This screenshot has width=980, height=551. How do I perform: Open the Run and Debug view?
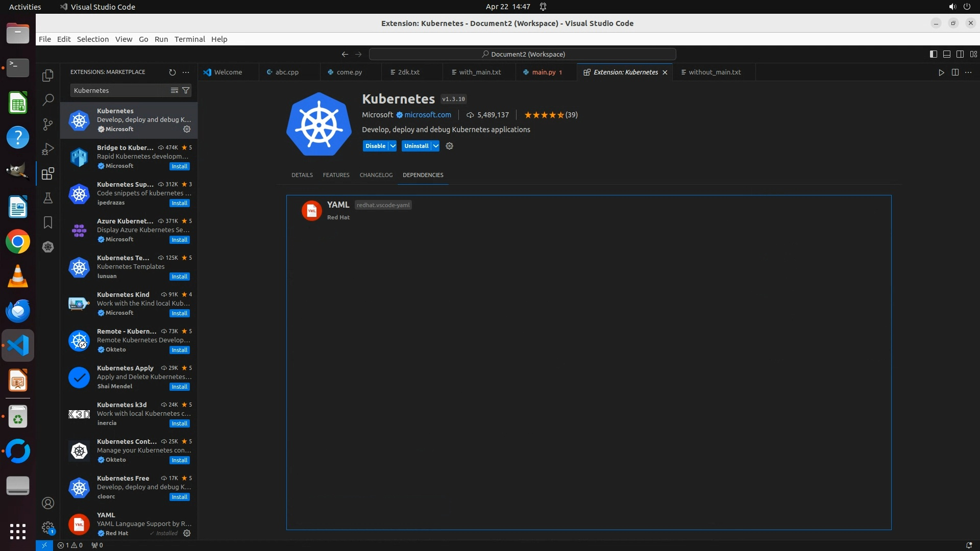tap(48, 149)
